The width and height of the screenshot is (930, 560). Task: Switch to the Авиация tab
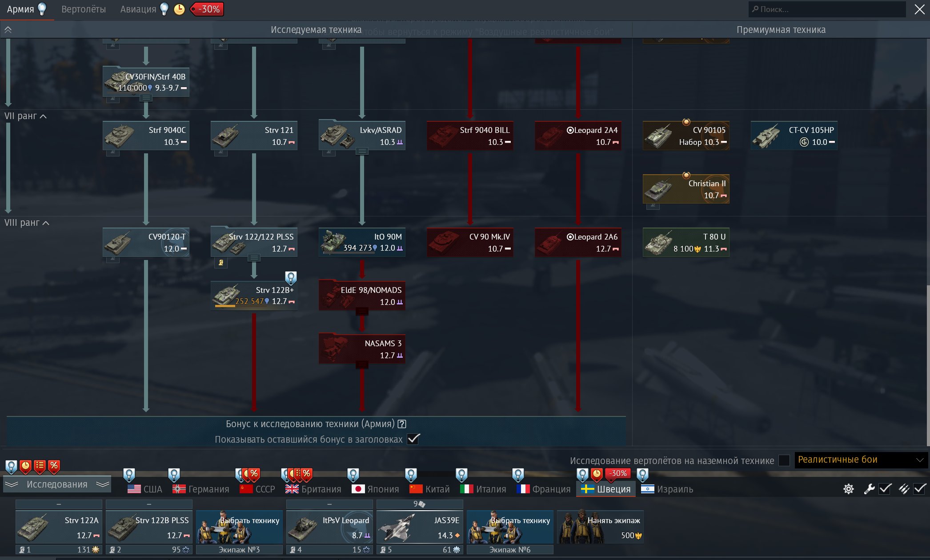[x=138, y=9]
